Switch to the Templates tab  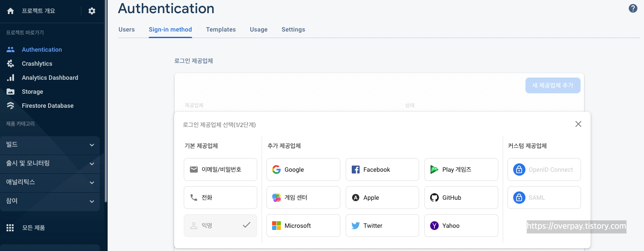coord(221,29)
